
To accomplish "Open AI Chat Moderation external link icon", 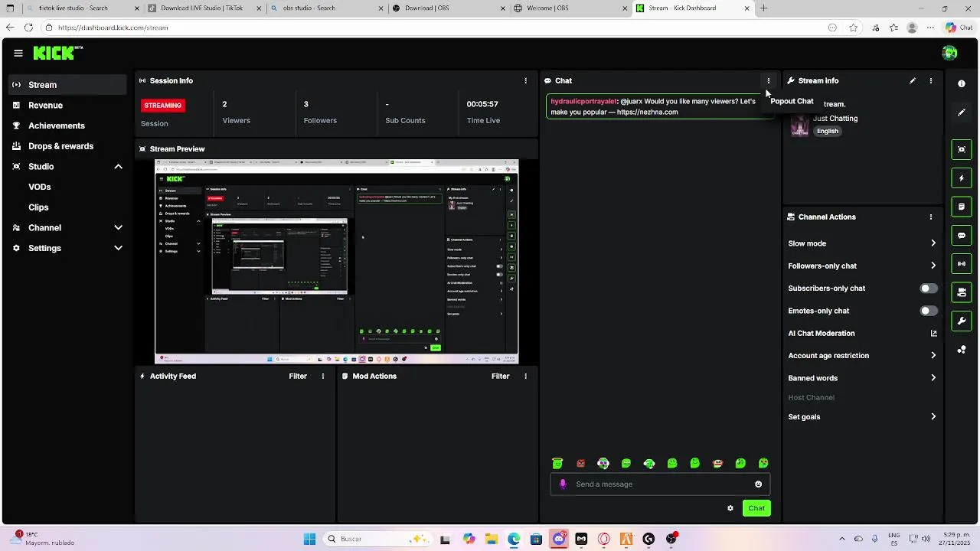I will 933,333.
